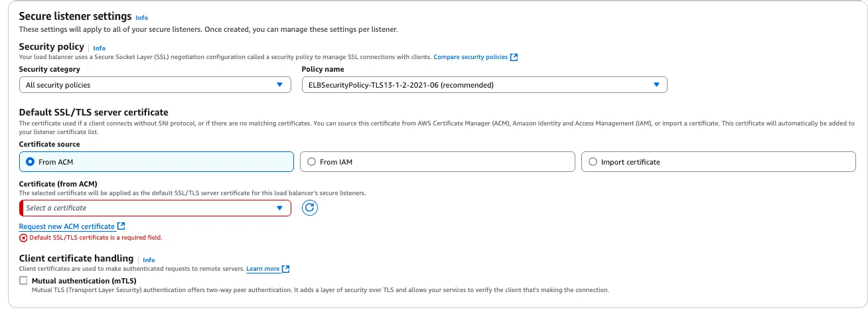Open Info link next to Security policy
This screenshot has width=868, height=312.
[x=99, y=48]
